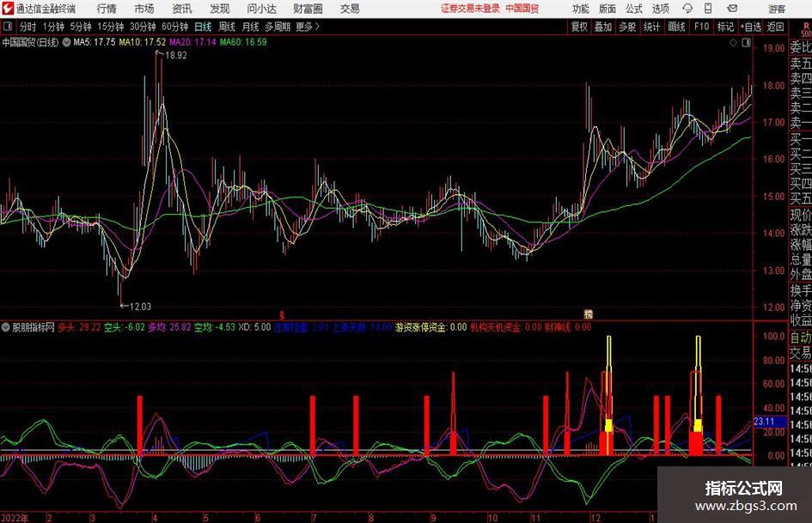This screenshot has height=523, width=812.
Task: Click the red $ marker on the chart timeline
Action: pyautogui.click(x=282, y=315)
